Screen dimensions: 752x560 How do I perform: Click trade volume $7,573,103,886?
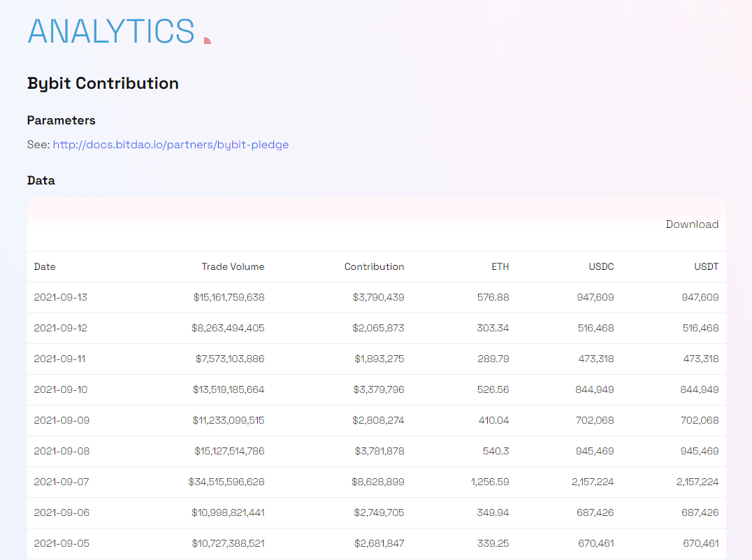[230, 359]
